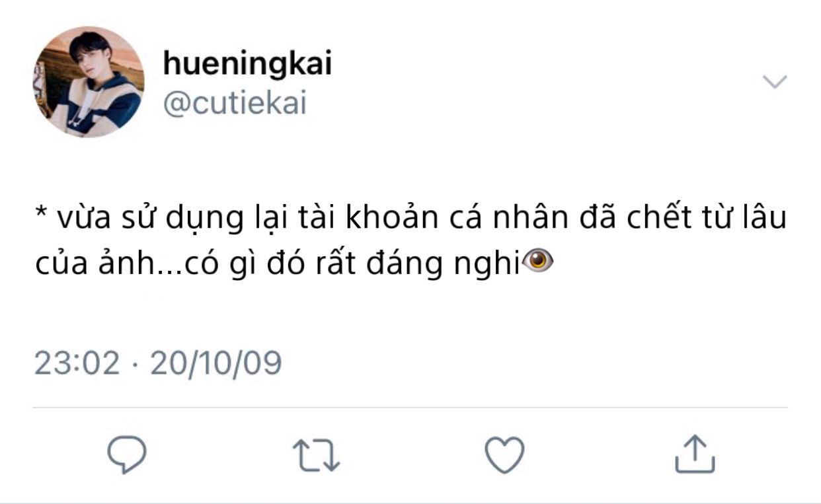This screenshot has width=821, height=504.
Task: Retweet the post using the arrows icon
Action: click(x=316, y=455)
